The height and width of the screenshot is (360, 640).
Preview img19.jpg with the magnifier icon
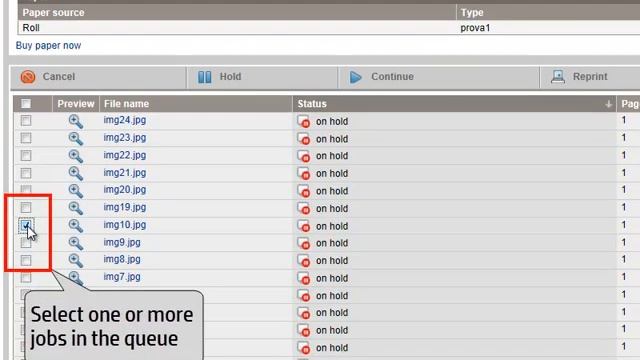point(76,208)
